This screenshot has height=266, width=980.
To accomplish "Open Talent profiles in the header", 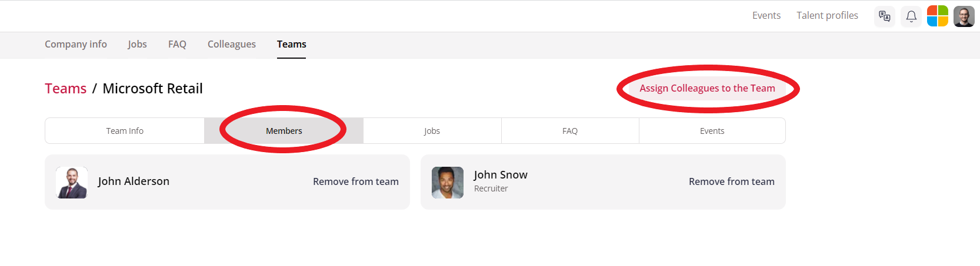I will [x=827, y=16].
